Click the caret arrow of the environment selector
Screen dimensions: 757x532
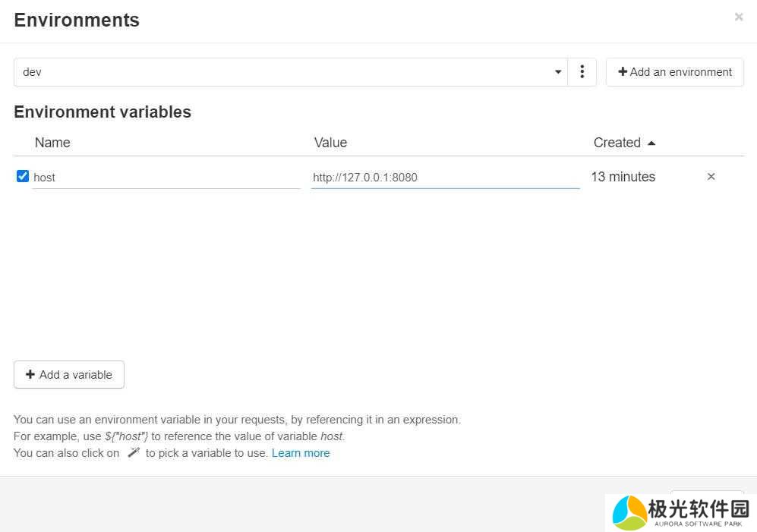pyautogui.click(x=558, y=72)
